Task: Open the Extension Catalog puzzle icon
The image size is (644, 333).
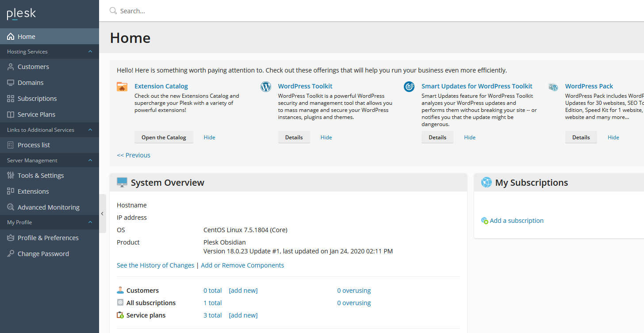Action: pyautogui.click(x=122, y=87)
